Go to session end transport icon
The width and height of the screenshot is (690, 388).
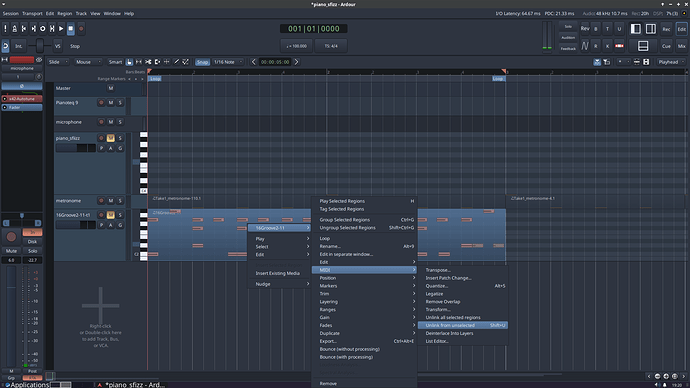(x=33, y=29)
